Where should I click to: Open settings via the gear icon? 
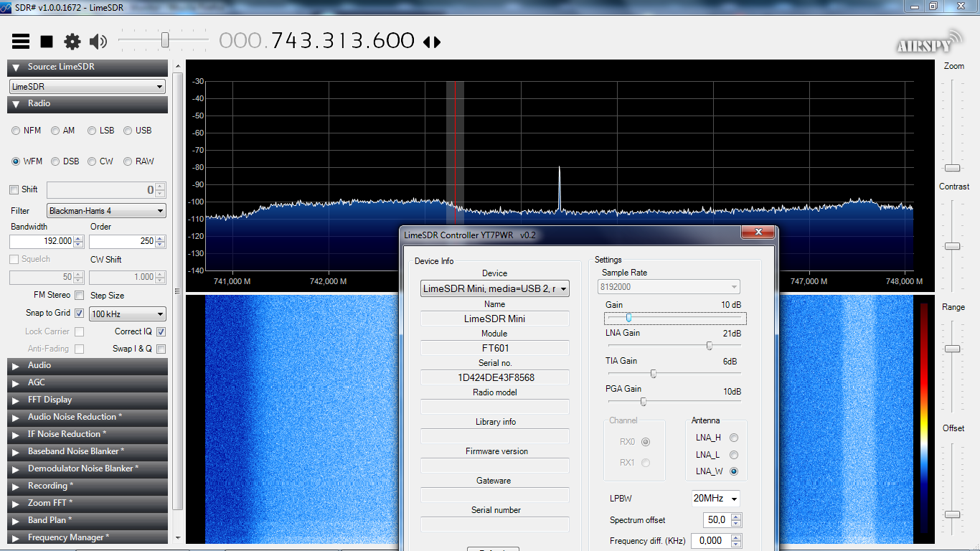[x=72, y=42]
